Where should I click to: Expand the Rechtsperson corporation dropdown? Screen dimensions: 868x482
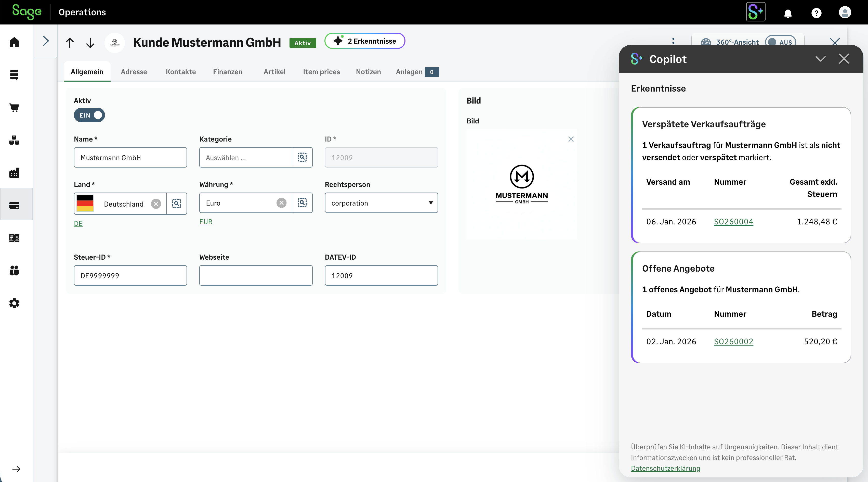pos(381,203)
